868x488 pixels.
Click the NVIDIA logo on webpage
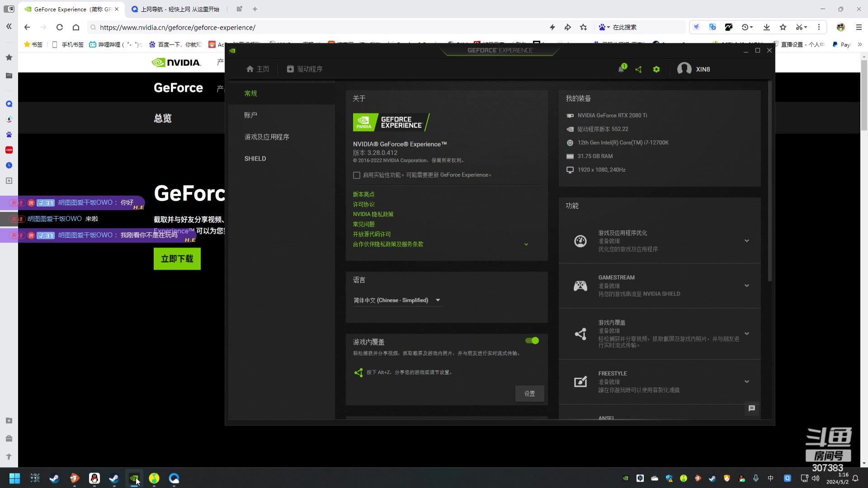click(x=176, y=62)
